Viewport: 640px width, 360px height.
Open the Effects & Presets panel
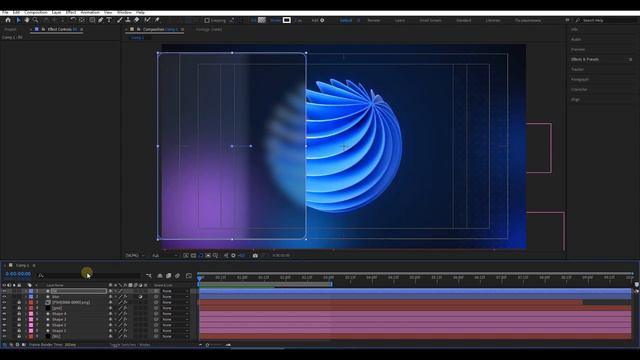coord(585,60)
